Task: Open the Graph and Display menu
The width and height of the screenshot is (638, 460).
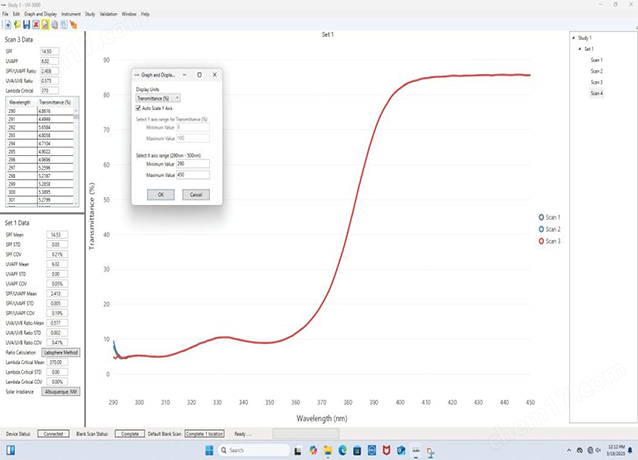Action: click(x=40, y=14)
